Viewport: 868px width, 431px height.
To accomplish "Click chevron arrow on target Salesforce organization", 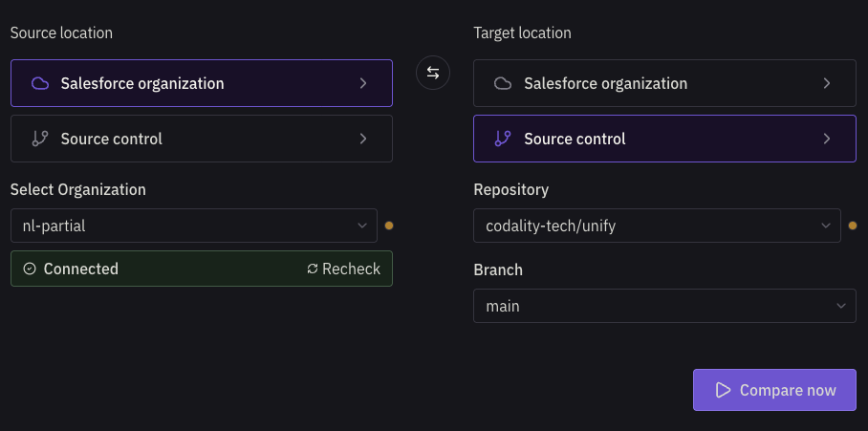I will click(827, 83).
